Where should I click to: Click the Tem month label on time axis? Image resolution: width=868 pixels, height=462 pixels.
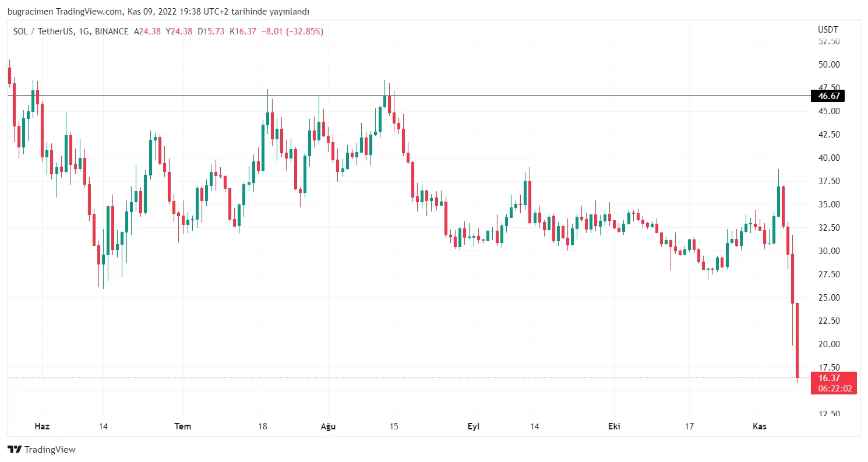[183, 426]
